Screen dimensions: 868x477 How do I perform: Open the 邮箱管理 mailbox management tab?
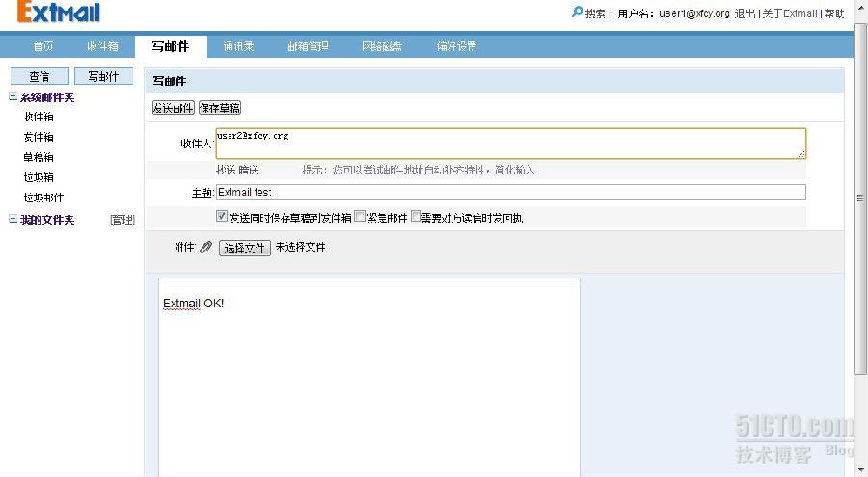click(x=308, y=46)
